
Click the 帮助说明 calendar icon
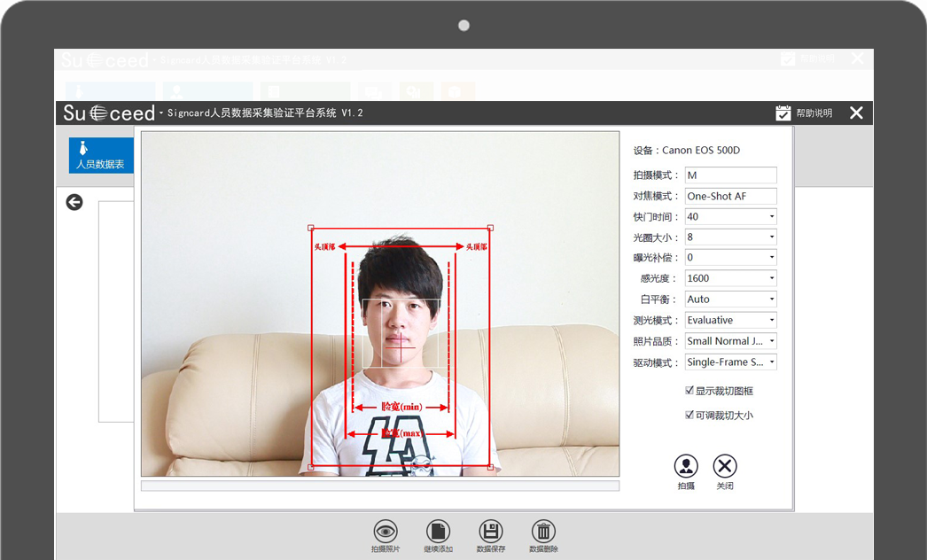click(783, 113)
